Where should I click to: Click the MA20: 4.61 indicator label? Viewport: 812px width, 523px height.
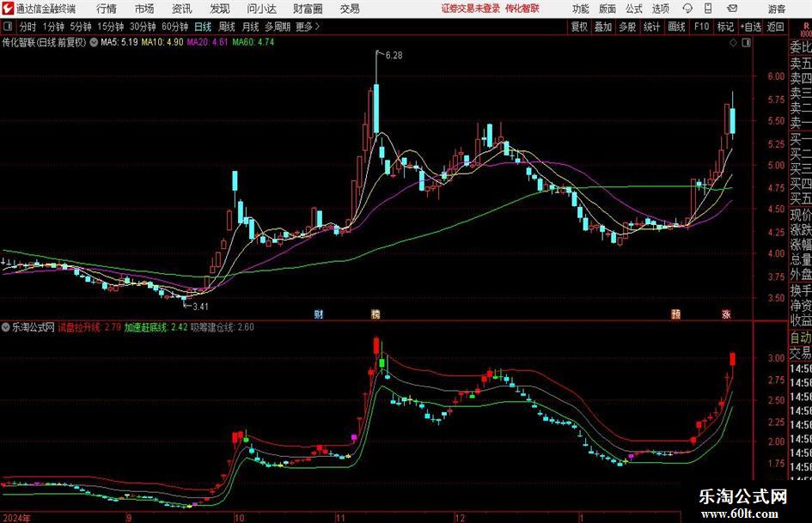click(x=207, y=42)
